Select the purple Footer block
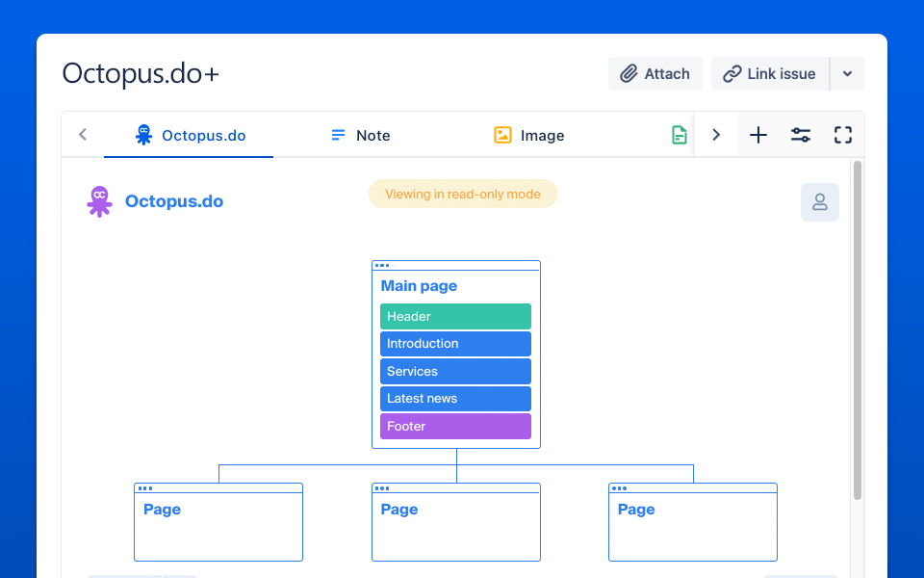 (x=455, y=427)
